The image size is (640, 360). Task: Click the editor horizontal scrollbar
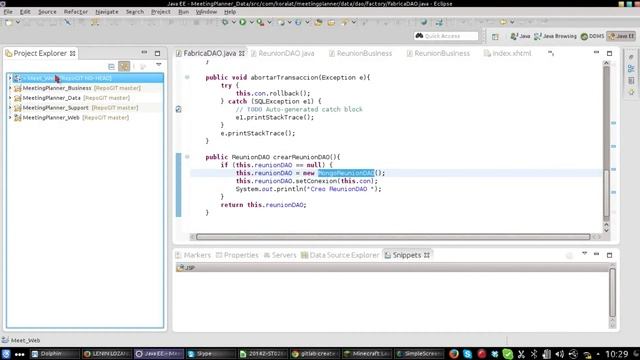393,237
